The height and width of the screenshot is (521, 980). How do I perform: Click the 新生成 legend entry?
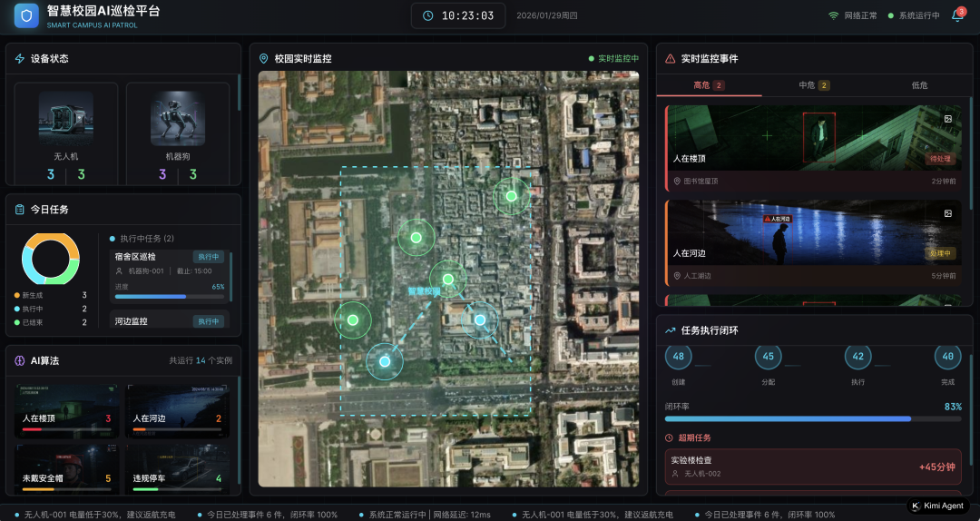[x=51, y=295]
